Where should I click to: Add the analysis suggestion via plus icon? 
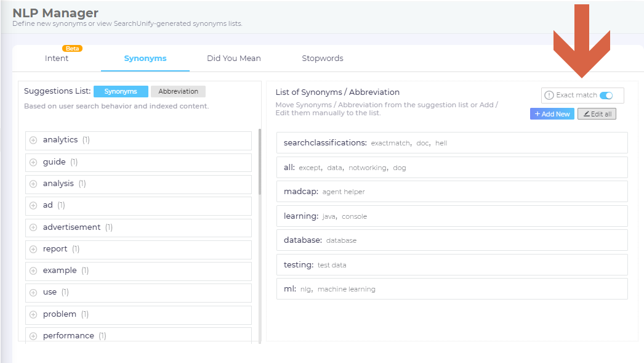[x=33, y=184]
